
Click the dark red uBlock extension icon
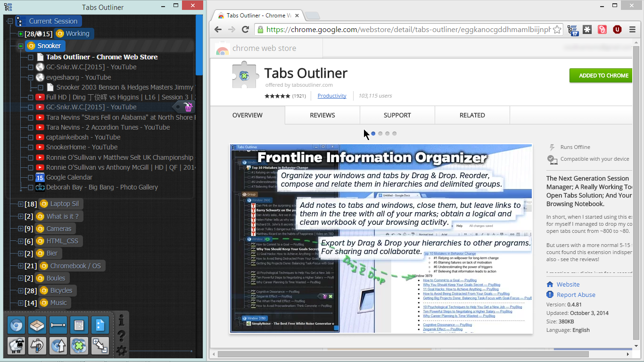pyautogui.click(x=617, y=29)
